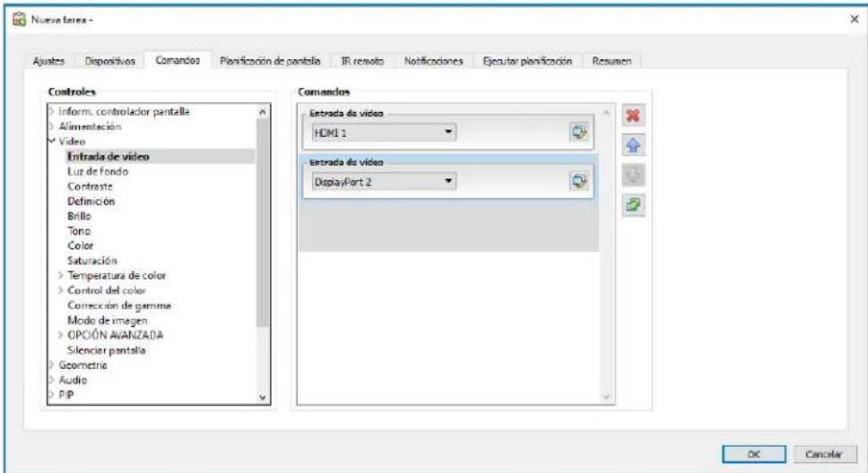
Task: Expand the Audio tree node
Action: pos(51,380)
